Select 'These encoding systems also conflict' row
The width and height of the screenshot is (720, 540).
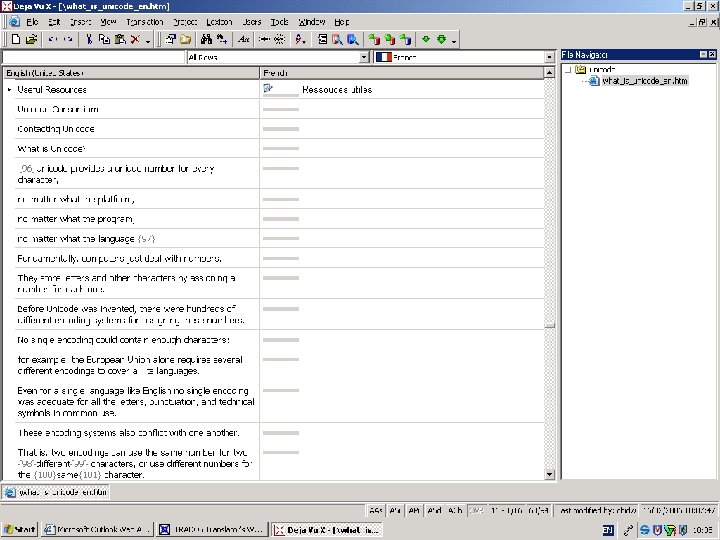point(137,433)
